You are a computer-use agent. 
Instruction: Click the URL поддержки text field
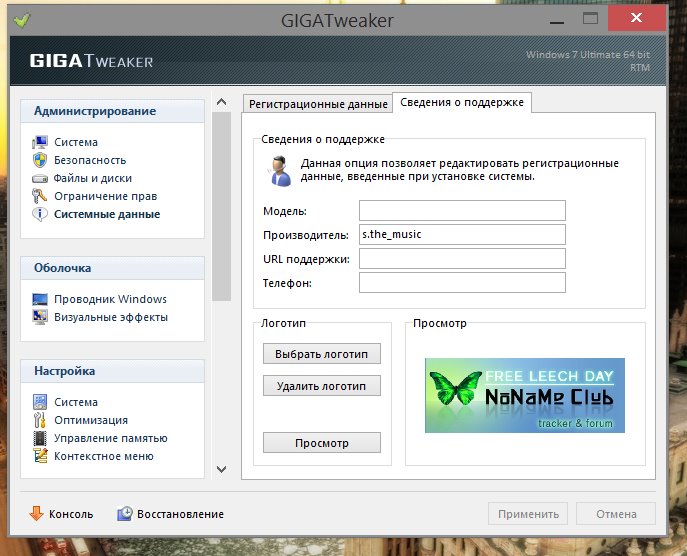tap(462, 259)
